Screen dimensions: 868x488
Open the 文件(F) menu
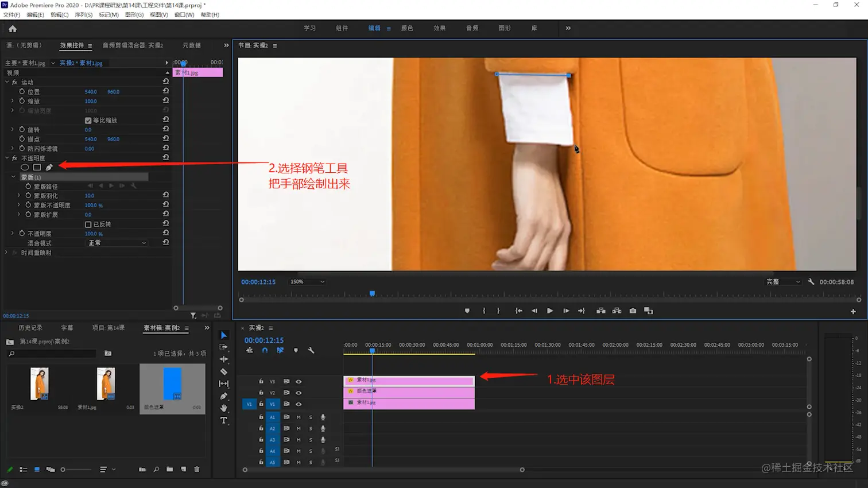(11, 15)
